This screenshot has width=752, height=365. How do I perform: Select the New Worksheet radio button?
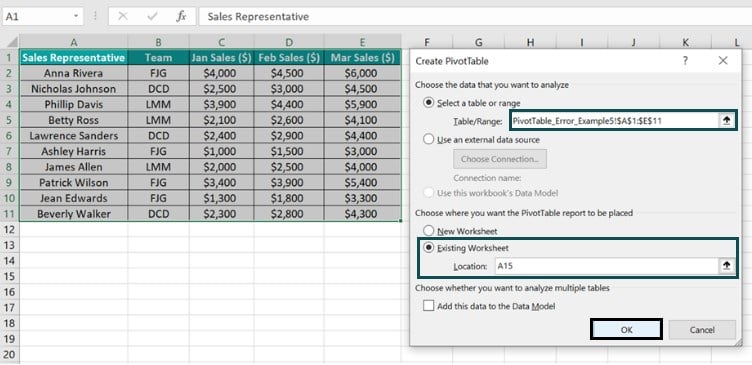(x=429, y=231)
